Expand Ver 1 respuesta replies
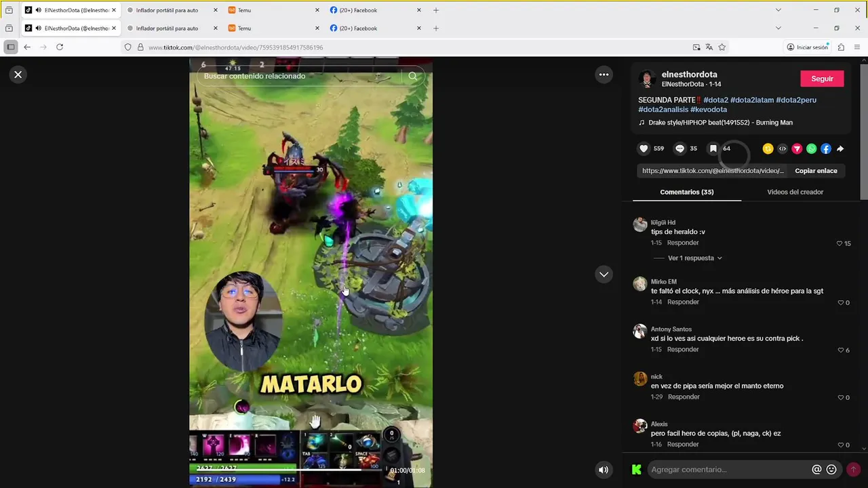Screen dimensions: 868x488 (694, 258)
